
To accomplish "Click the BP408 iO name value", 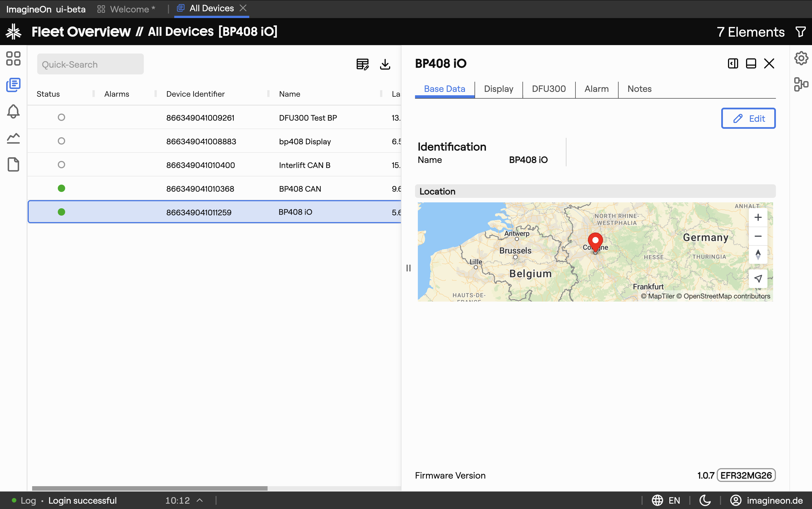I will [528, 160].
